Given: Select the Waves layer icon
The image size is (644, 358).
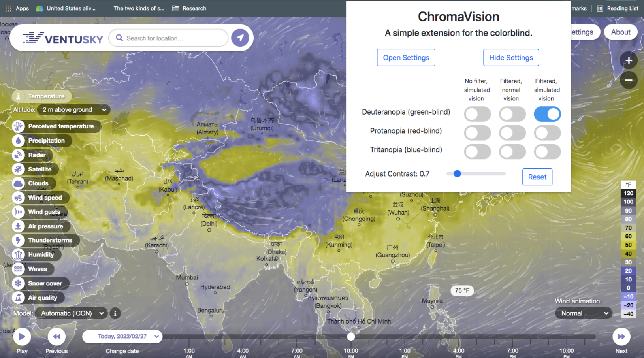Looking at the screenshot, I should pyautogui.click(x=18, y=269).
